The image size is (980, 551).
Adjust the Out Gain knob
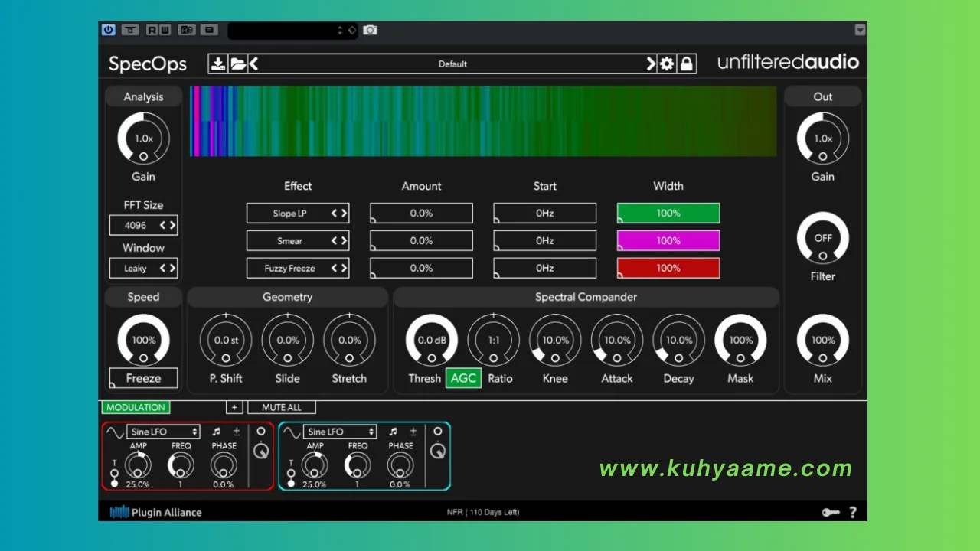823,139
